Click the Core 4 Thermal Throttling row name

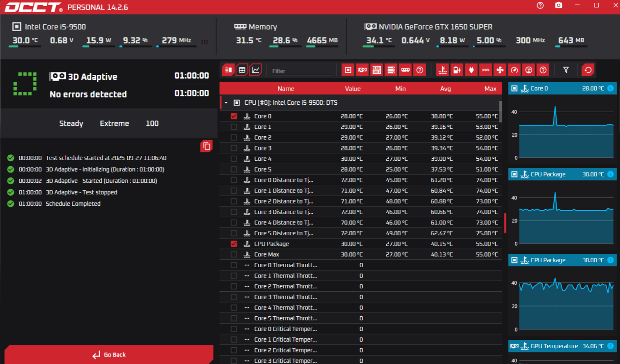tap(286, 307)
